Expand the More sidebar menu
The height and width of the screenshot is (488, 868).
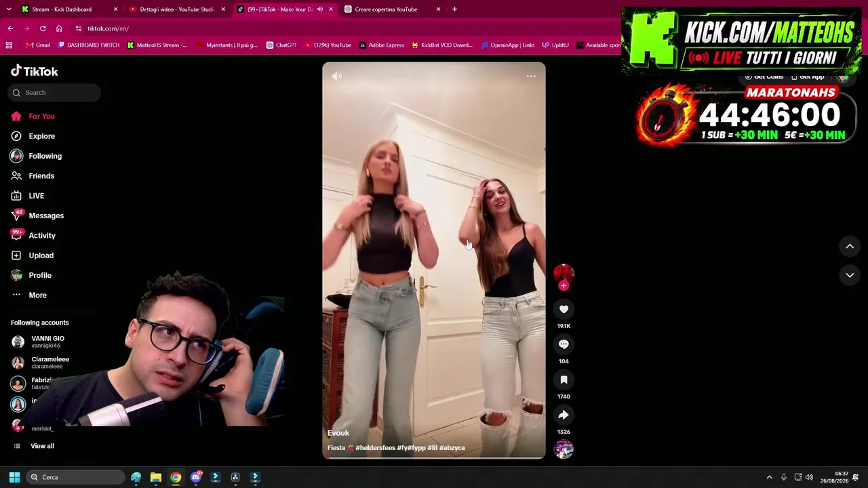point(29,295)
